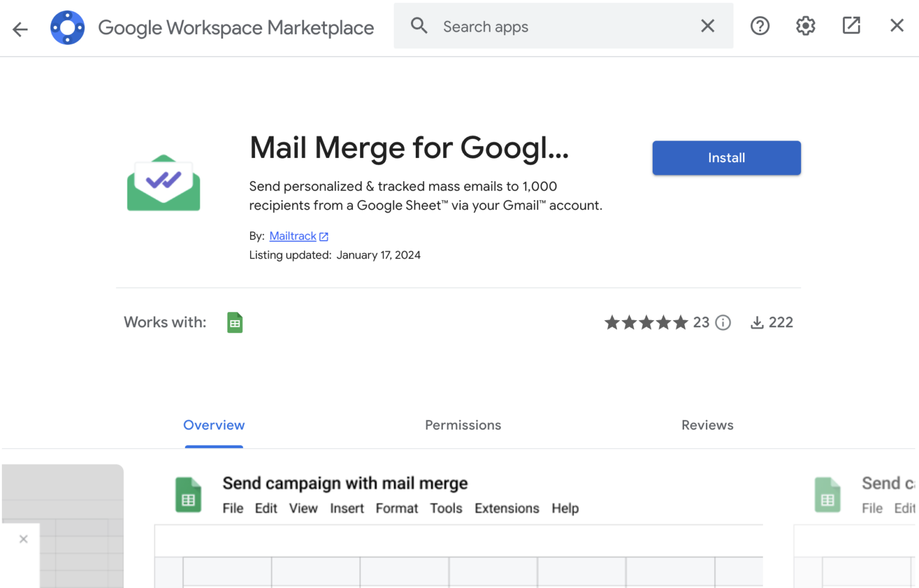Click the back arrow to return
The width and height of the screenshot is (919, 588).
pyautogui.click(x=20, y=29)
